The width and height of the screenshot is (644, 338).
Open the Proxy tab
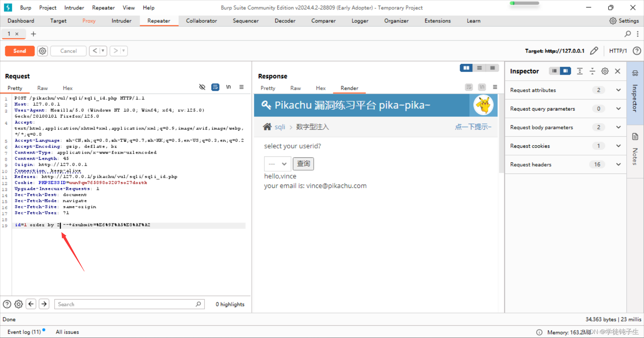89,21
